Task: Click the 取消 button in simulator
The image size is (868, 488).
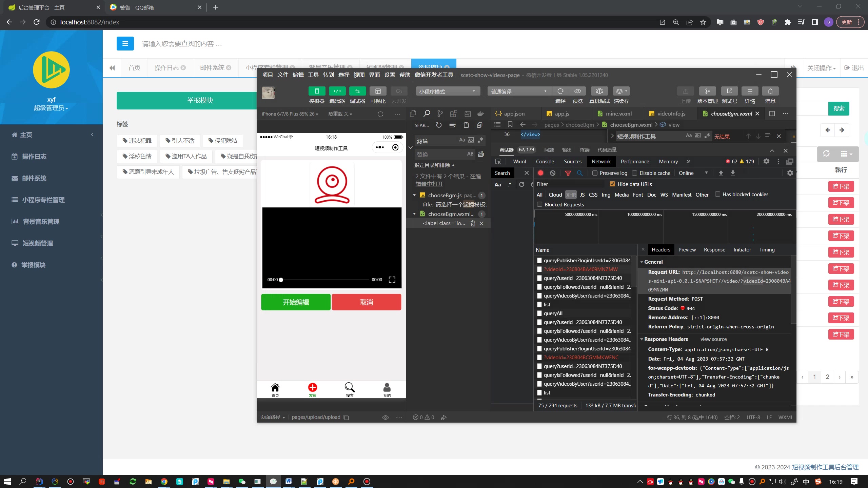Action: (366, 302)
